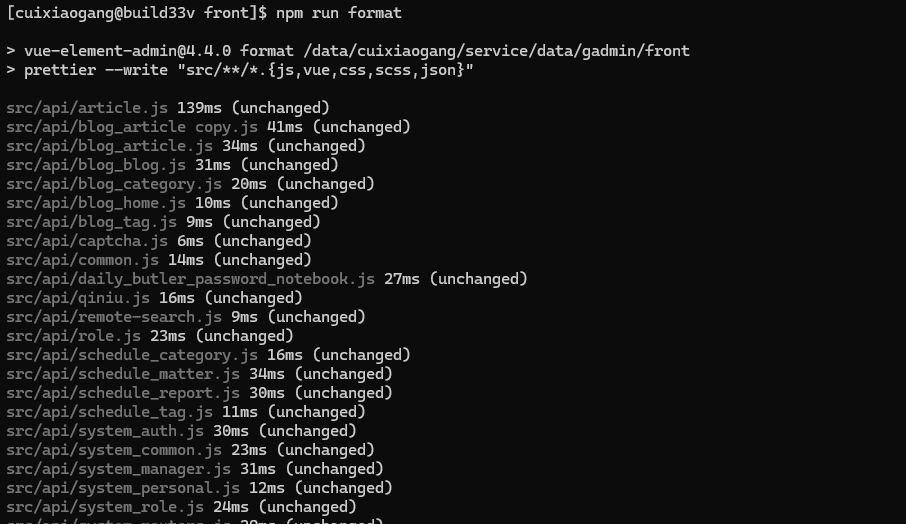The image size is (906, 524).
Task: Click the blog_category.js file path
Action: coord(114,184)
